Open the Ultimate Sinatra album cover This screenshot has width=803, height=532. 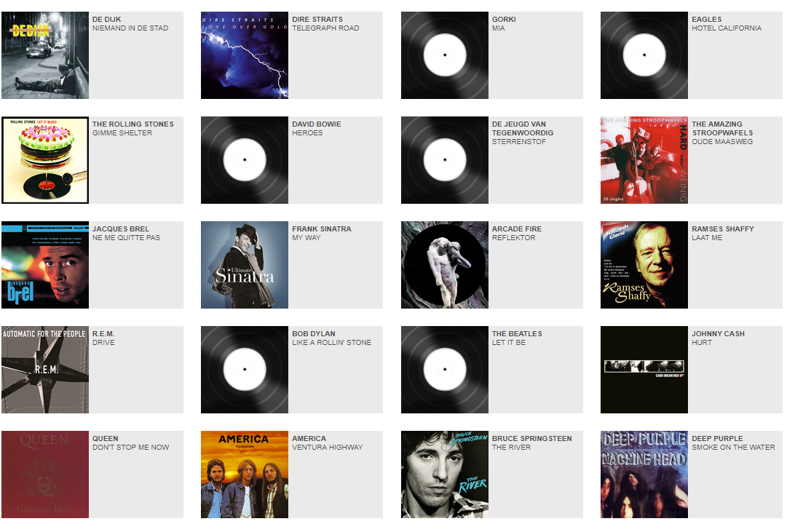[x=245, y=265]
